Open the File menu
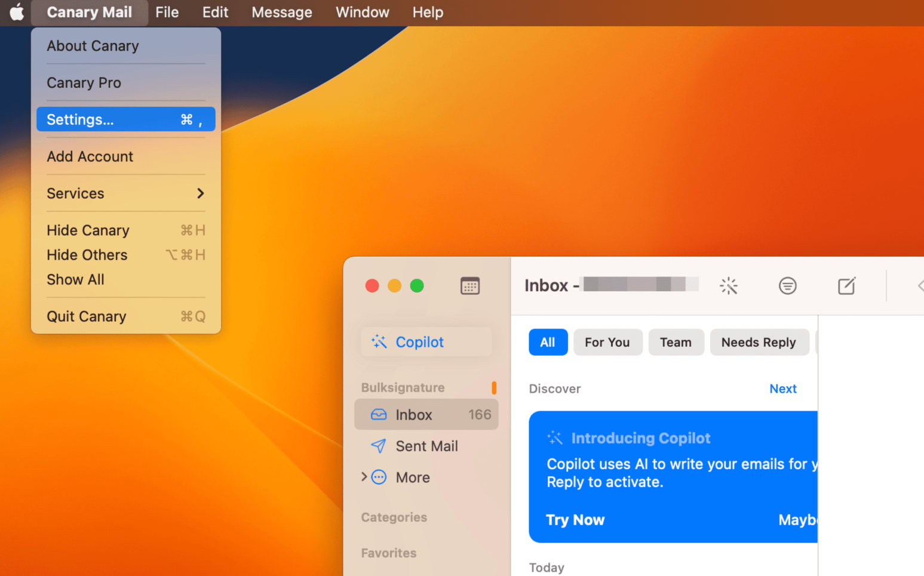 tap(167, 13)
